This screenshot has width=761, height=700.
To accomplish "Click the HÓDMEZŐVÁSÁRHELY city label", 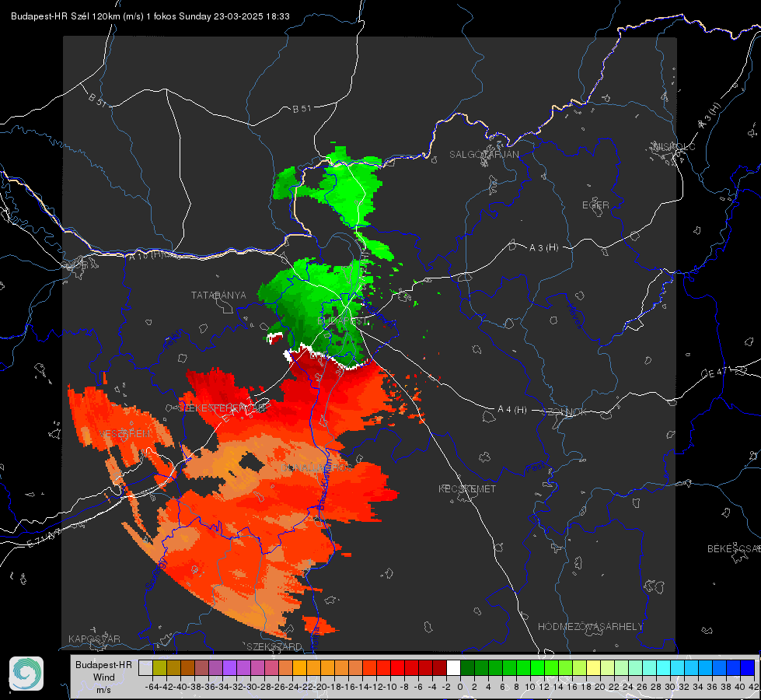I will [590, 627].
